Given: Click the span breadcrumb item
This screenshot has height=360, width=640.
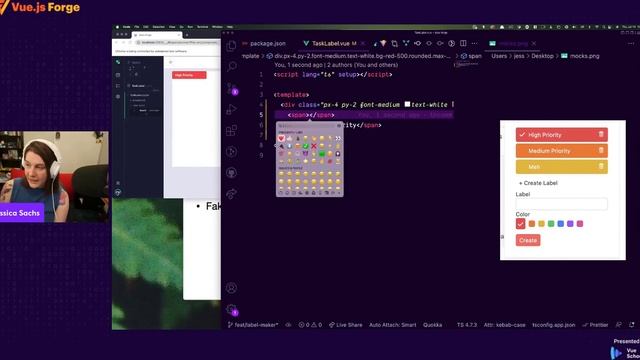Looking at the screenshot, I should pos(471,56).
